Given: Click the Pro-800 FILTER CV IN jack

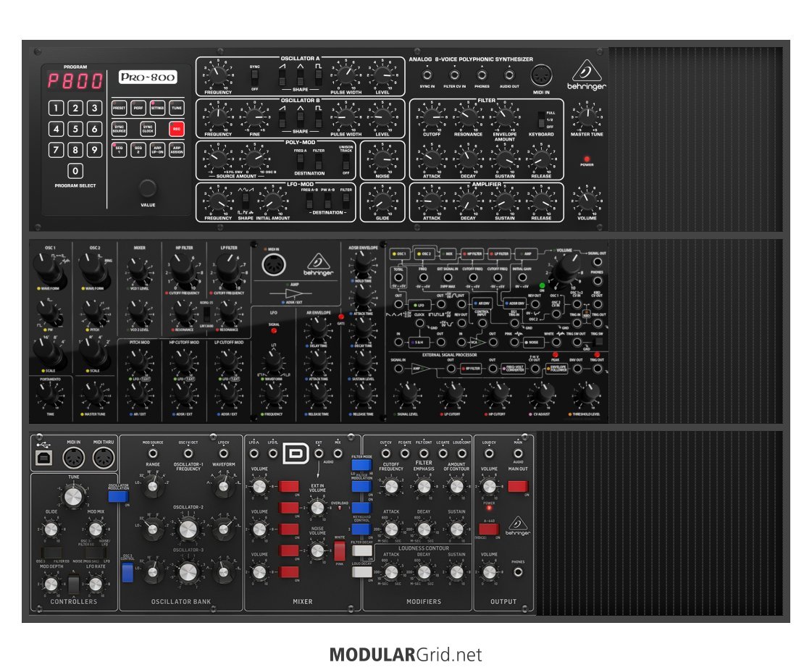Looking at the screenshot, I should (x=454, y=75).
